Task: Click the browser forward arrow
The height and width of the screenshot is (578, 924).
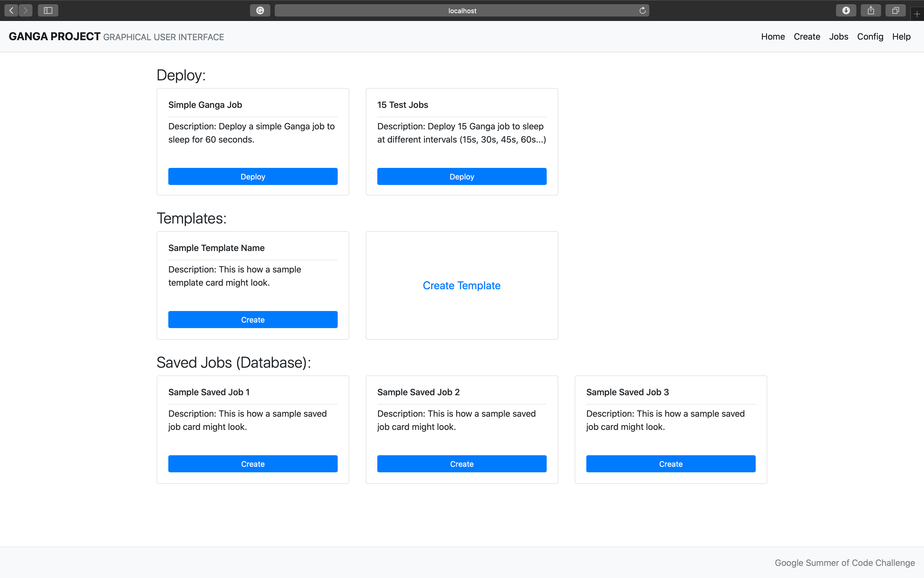Action: point(26,10)
